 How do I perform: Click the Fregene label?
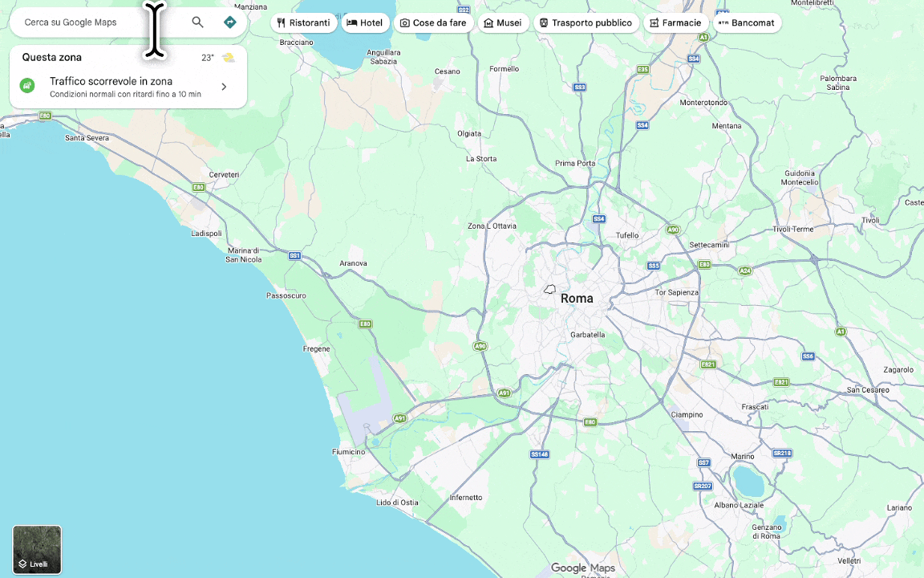317,348
